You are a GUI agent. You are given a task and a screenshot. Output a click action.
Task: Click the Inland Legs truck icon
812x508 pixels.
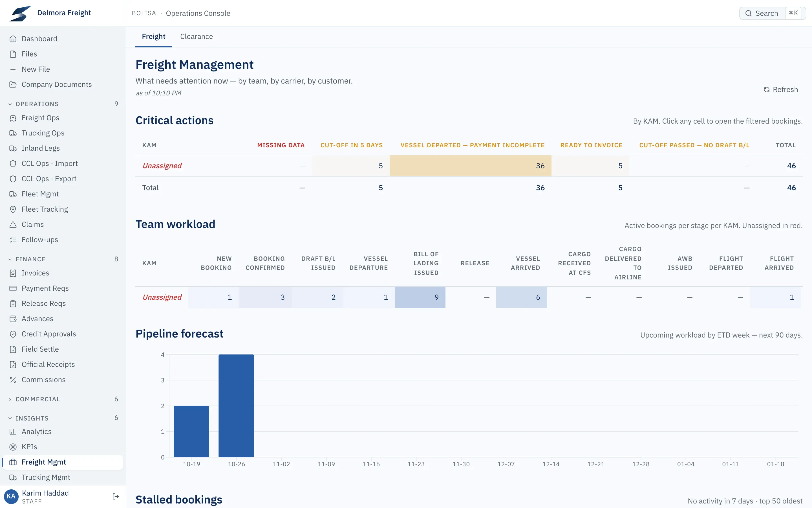13,148
